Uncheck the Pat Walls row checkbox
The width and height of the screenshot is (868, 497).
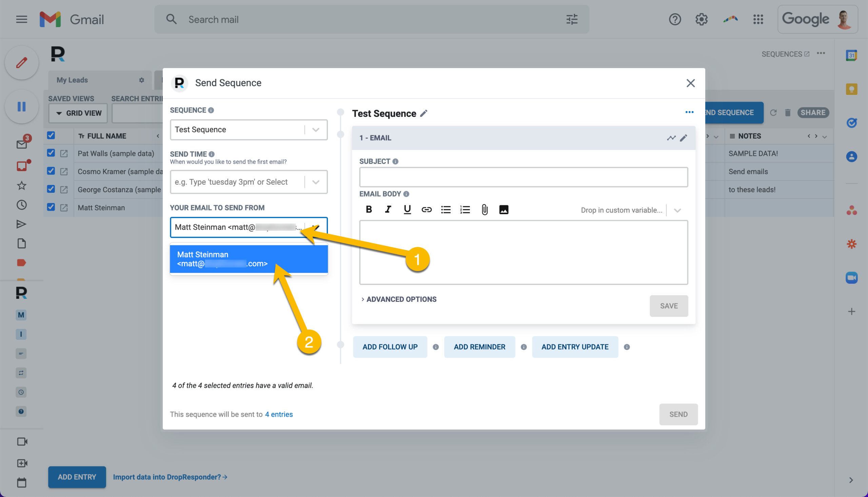coord(51,153)
